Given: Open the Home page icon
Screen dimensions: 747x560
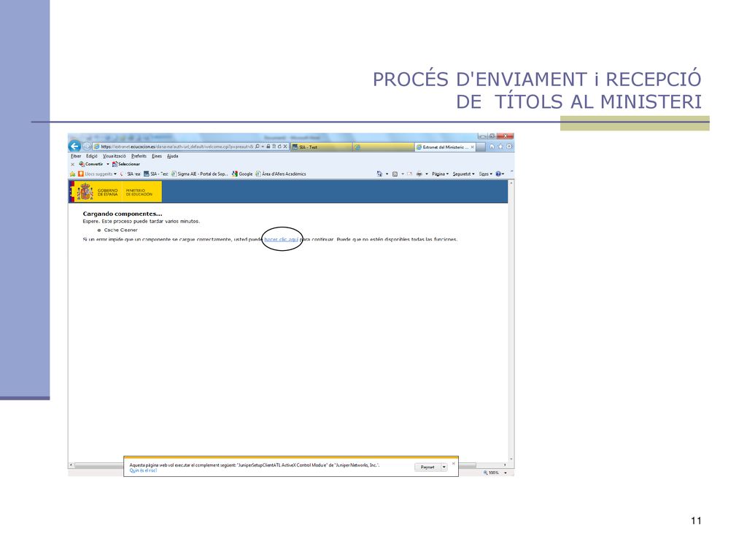Looking at the screenshot, I should coord(492,147).
